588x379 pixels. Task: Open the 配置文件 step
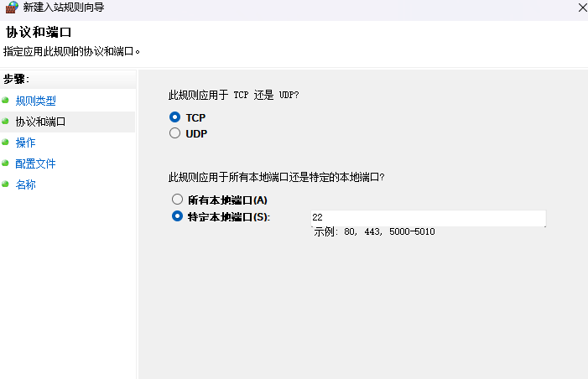[x=35, y=164]
